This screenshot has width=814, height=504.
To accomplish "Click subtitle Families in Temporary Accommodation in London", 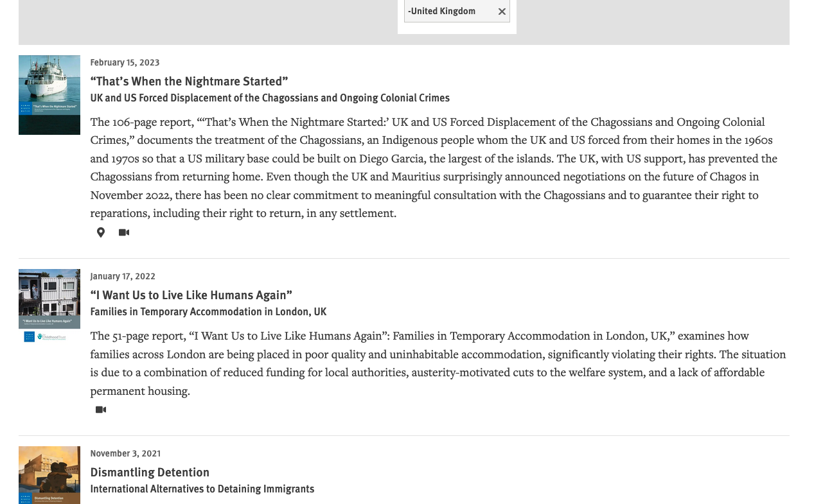I will (208, 311).
